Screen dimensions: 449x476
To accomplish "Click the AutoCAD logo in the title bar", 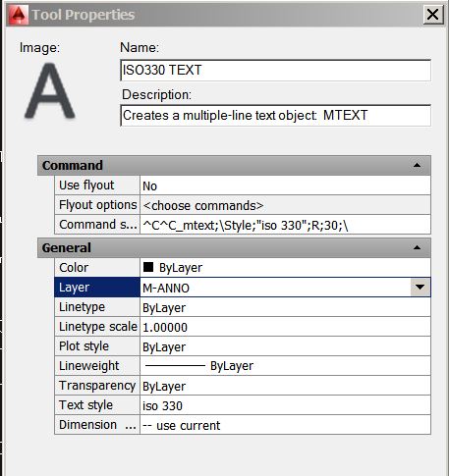I will [x=19, y=15].
